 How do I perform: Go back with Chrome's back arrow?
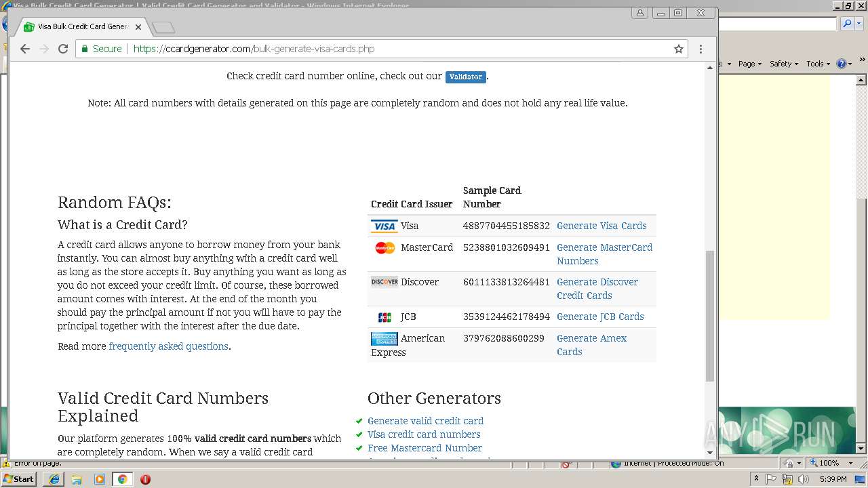click(25, 49)
